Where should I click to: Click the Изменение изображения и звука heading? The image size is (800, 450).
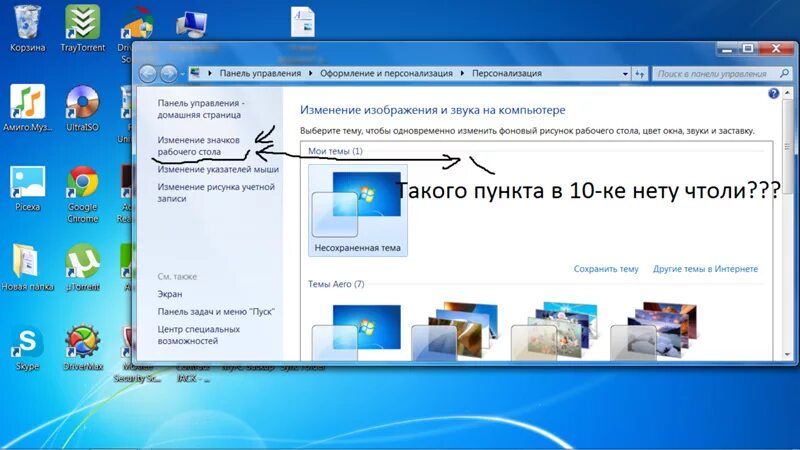coord(433,110)
